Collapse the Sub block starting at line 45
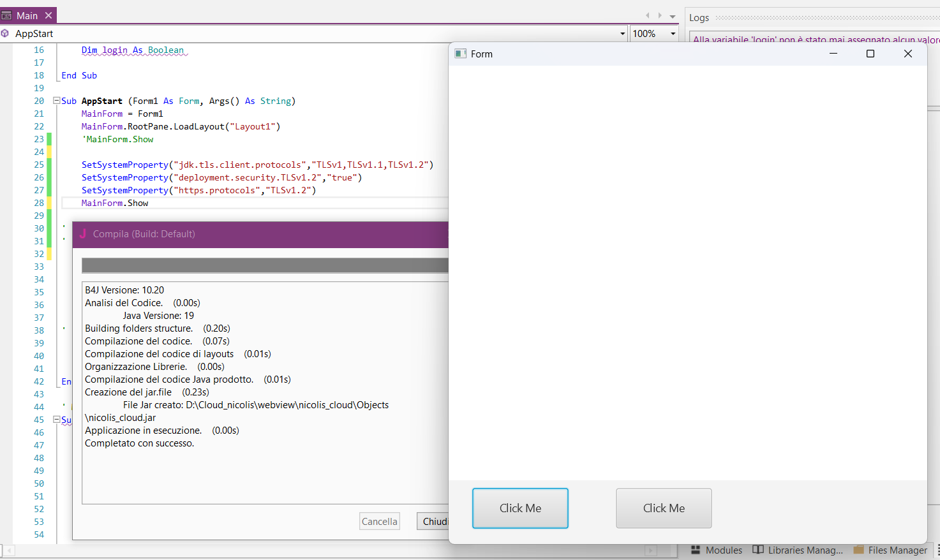Image resolution: width=940 pixels, height=560 pixels. pyautogui.click(x=56, y=420)
